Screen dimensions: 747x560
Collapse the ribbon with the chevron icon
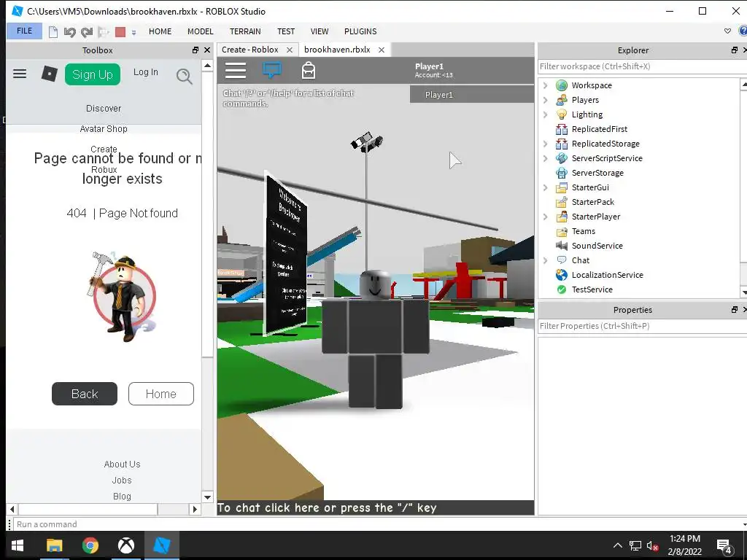727,31
